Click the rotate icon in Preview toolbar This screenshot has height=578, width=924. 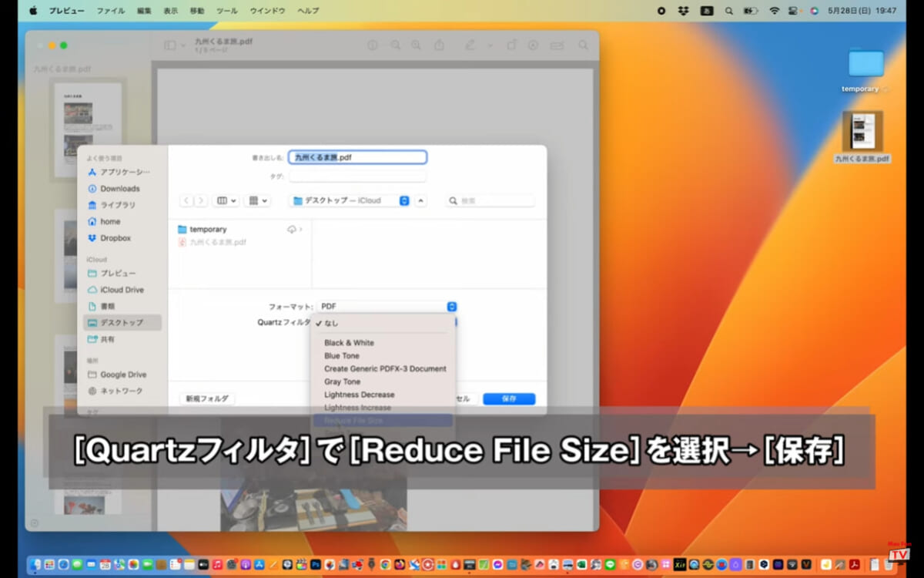coord(511,45)
